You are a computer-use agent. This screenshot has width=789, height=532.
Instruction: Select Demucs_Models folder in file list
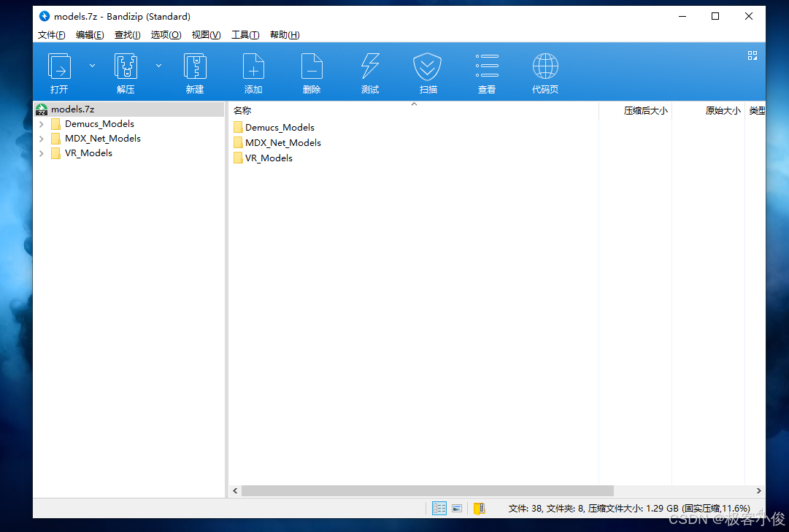click(x=280, y=127)
